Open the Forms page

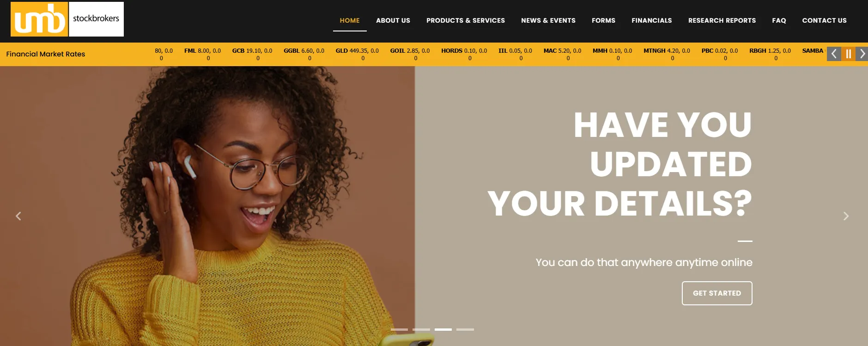point(603,20)
